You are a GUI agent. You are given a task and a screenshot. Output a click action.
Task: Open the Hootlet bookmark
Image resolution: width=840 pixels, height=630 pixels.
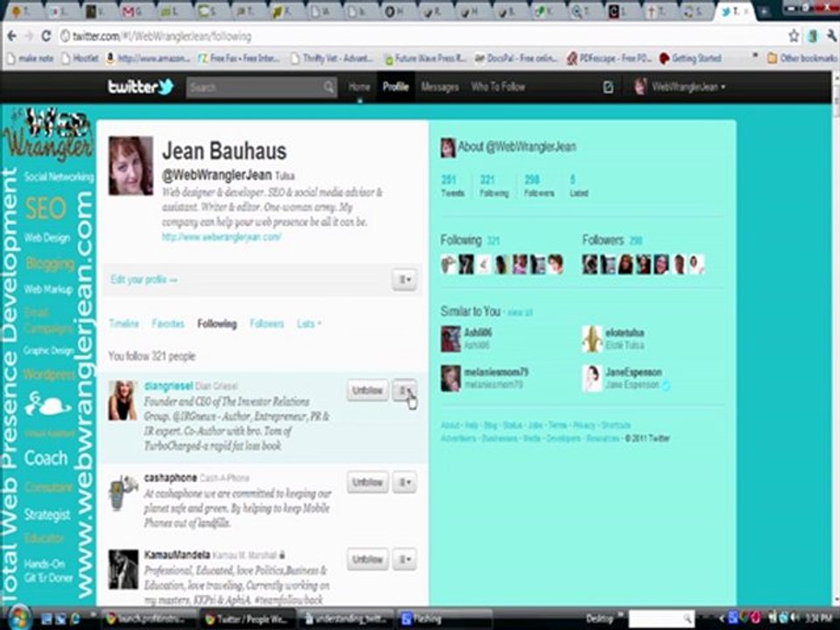[80, 58]
